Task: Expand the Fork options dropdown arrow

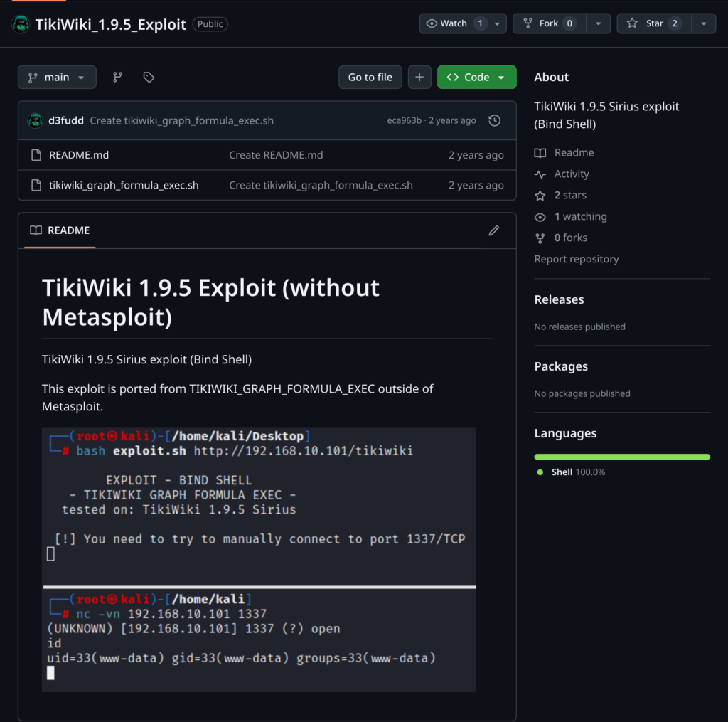Action: coord(599,23)
